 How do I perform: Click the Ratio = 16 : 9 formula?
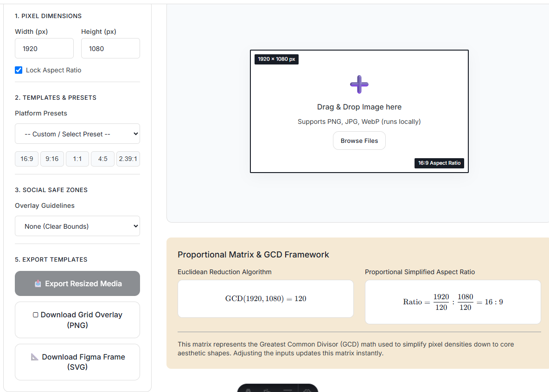[x=453, y=302]
